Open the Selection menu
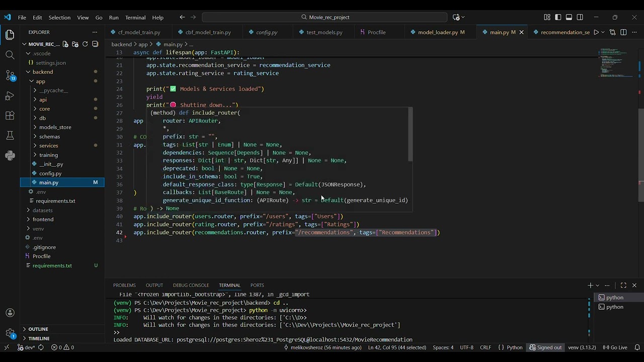Viewport: 644px width, 362px height. [x=59, y=17]
